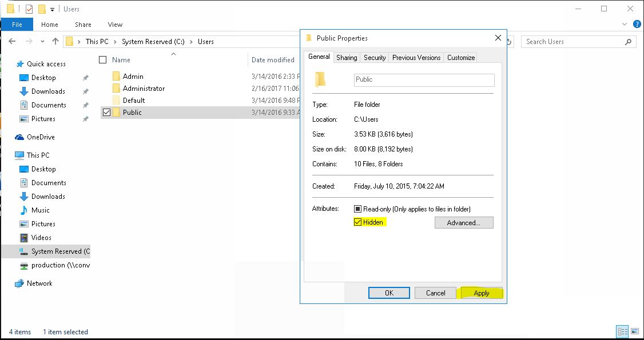Open Desktop under This PC
The image size is (644, 340).
[43, 169]
